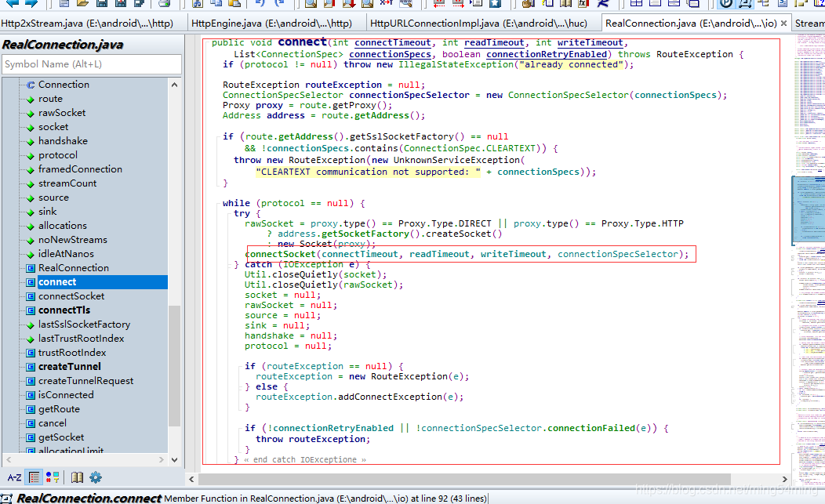Select framedConnection in the symbol list

pyautogui.click(x=80, y=169)
